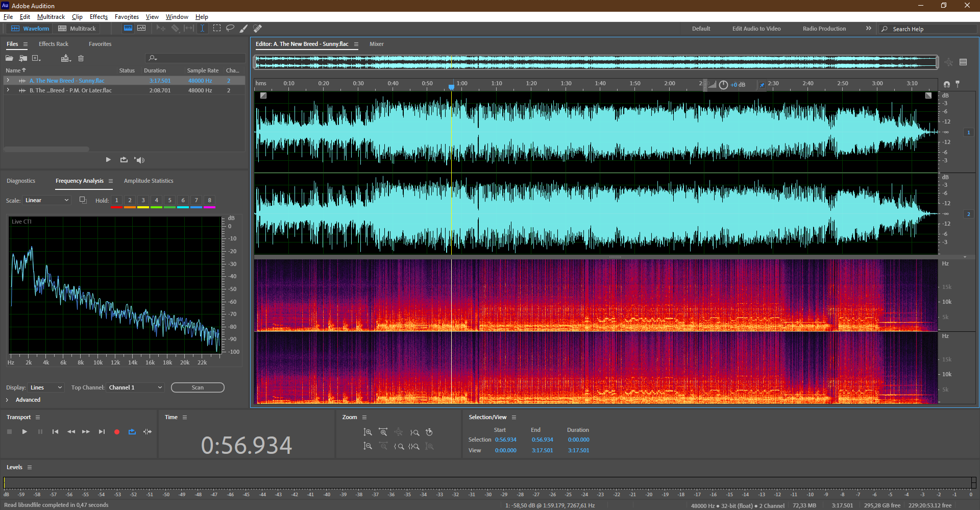Click the floating window icon in Frequency Analysis
This screenshot has width=980, height=510.
tap(83, 200)
